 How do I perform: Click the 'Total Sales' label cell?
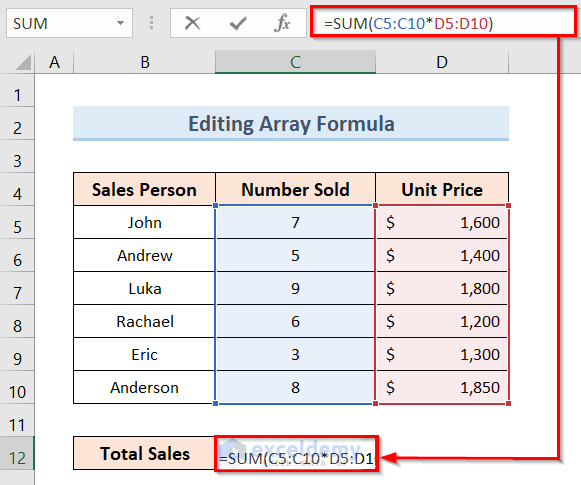(x=145, y=454)
